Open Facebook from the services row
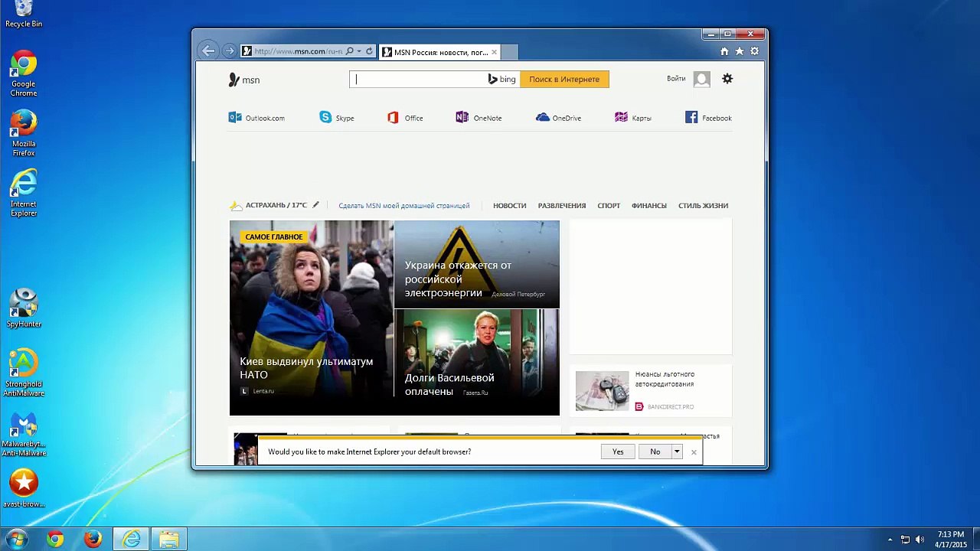The width and height of the screenshot is (980, 551). point(708,118)
